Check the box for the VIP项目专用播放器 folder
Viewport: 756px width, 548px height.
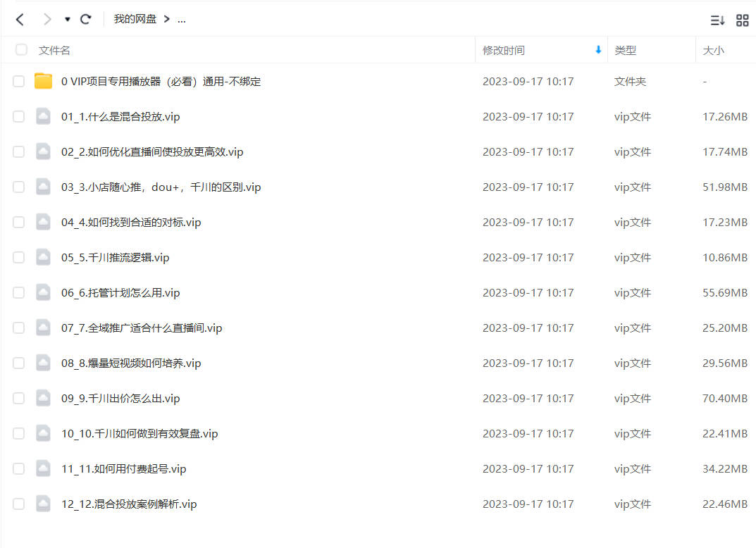click(18, 81)
